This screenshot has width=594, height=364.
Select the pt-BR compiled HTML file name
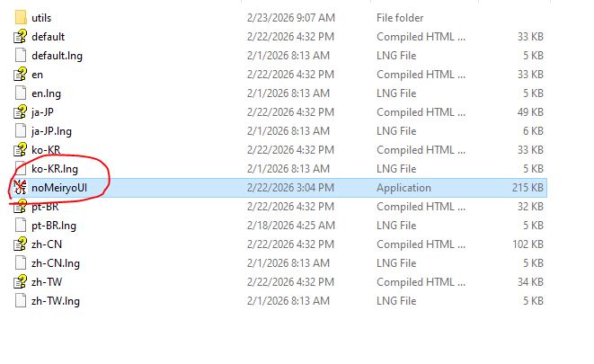coord(45,207)
